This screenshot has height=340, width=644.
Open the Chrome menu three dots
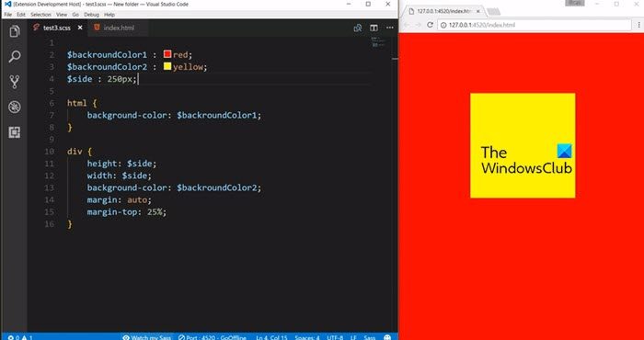pyautogui.click(x=639, y=25)
